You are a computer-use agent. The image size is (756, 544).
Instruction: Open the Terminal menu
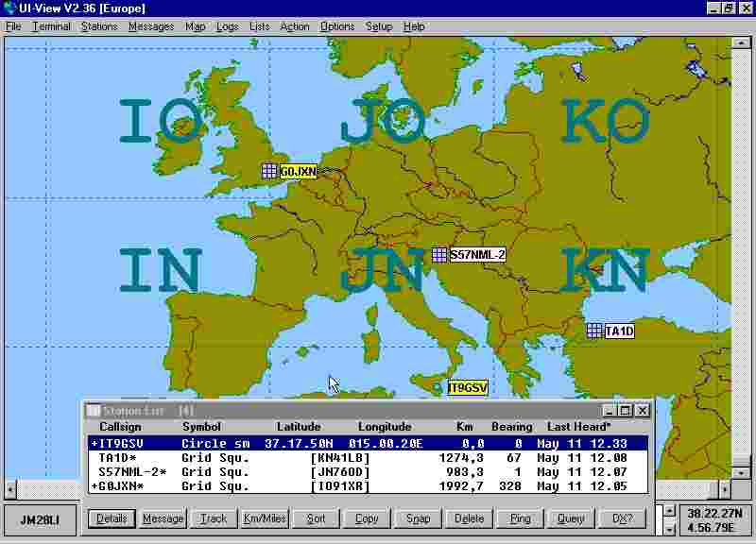(x=51, y=26)
